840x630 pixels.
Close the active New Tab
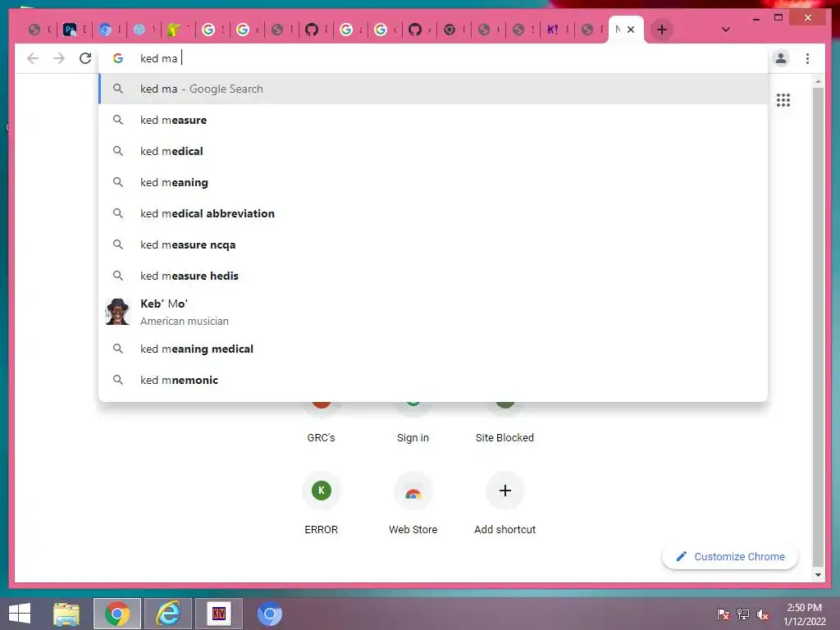(631, 30)
